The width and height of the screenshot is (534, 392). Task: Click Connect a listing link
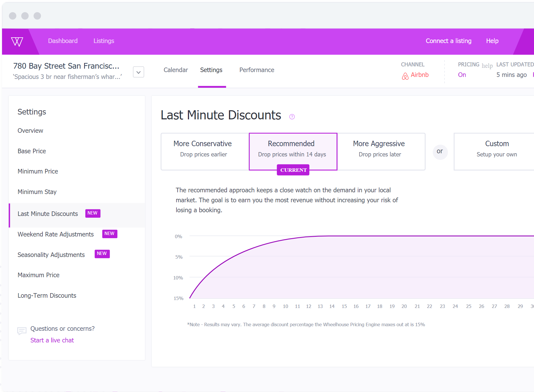[x=448, y=41]
